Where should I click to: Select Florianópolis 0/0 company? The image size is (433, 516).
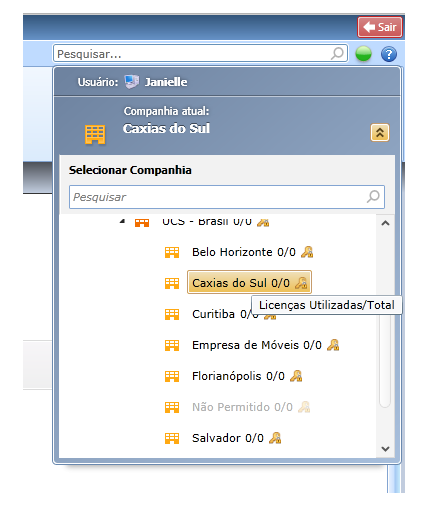(238, 376)
